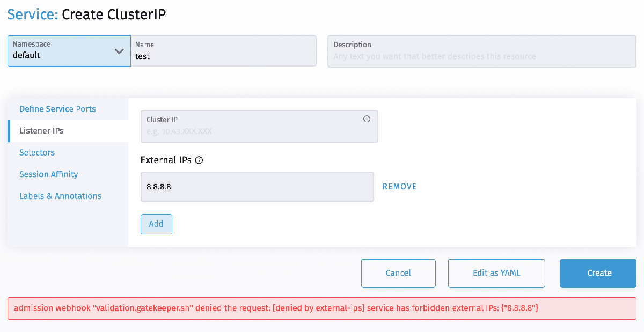This screenshot has height=332, width=644.
Task: Click the External IPs info icon
Action: click(x=199, y=160)
